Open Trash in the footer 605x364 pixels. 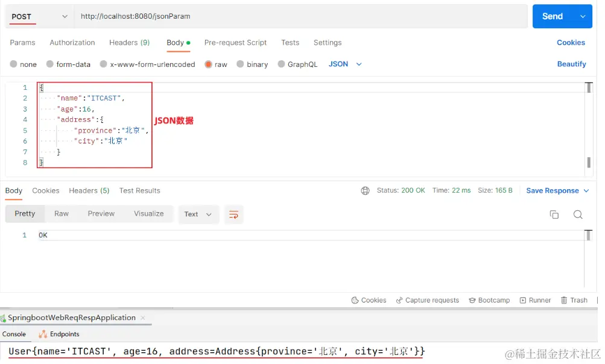(574, 300)
